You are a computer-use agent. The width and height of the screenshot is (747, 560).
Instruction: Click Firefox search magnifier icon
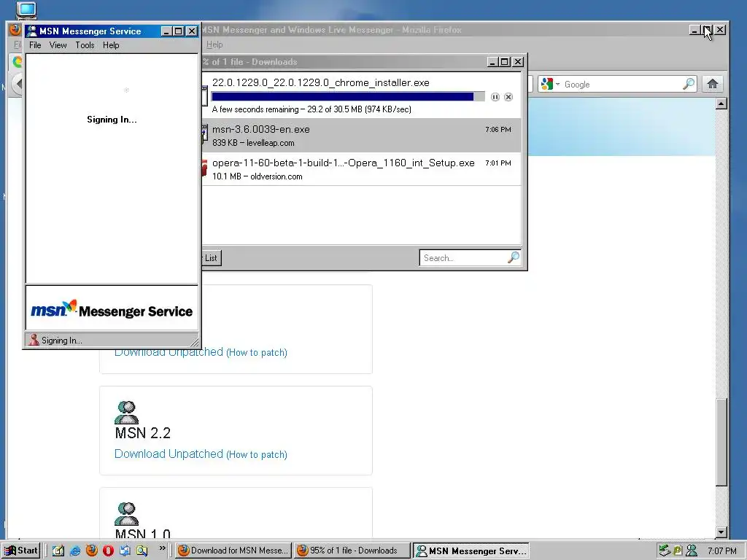click(x=689, y=84)
